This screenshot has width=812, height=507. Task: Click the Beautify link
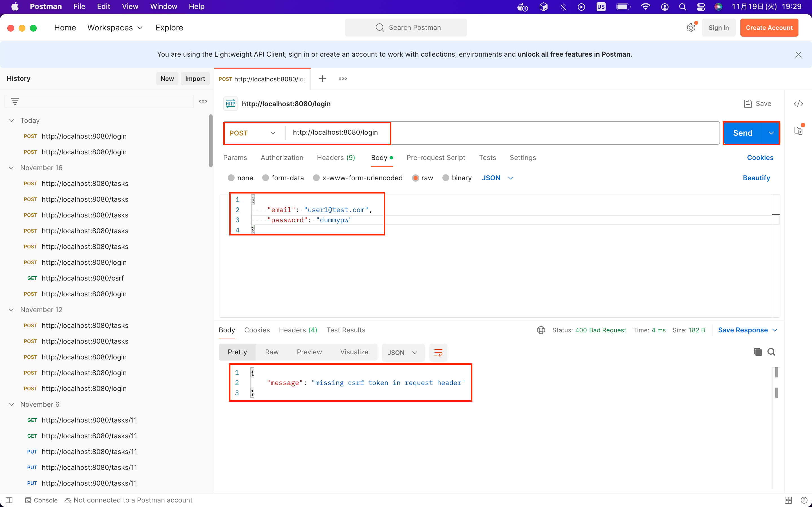click(756, 178)
